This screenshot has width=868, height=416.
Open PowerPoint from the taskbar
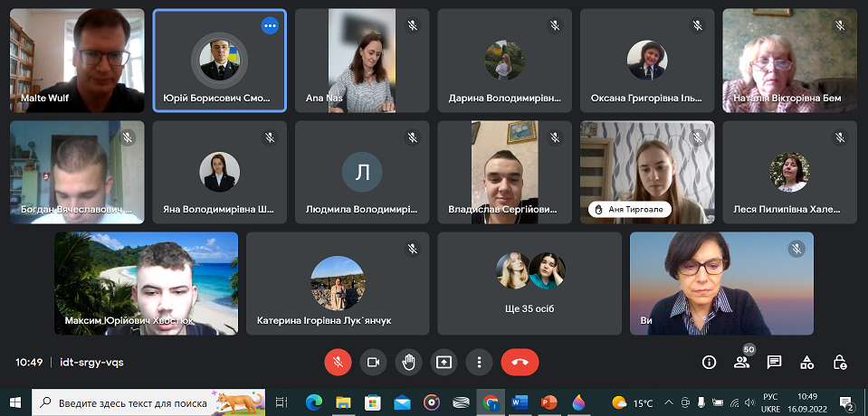point(548,402)
